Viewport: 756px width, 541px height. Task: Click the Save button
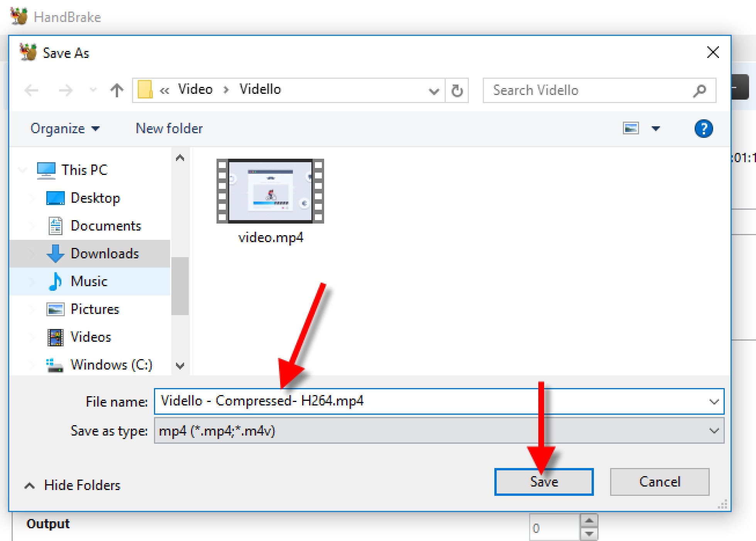[x=543, y=482]
